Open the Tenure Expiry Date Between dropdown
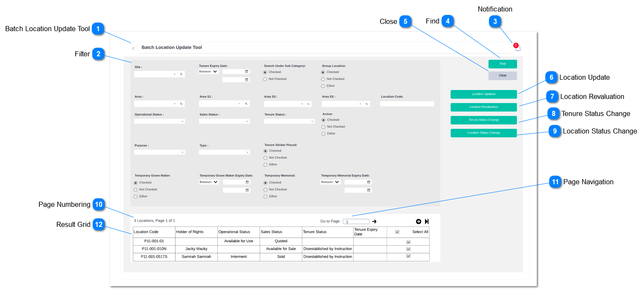Viewport: 644px width, 290px height. (208, 72)
